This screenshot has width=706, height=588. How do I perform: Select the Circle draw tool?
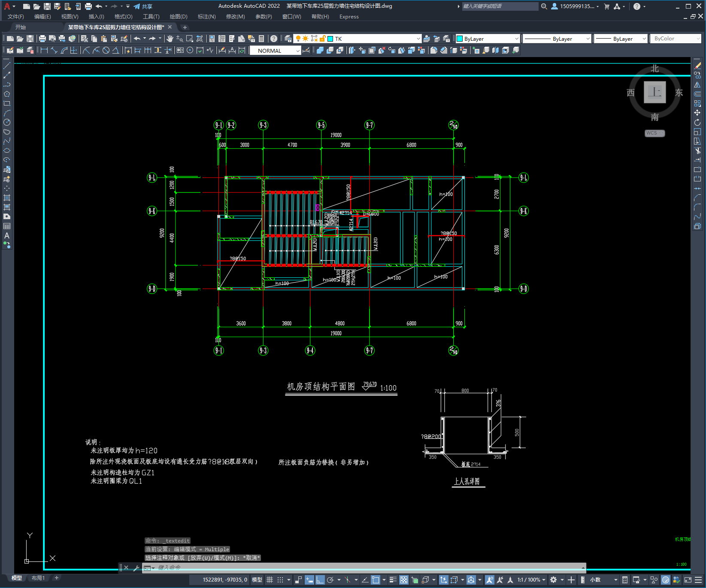click(7, 122)
